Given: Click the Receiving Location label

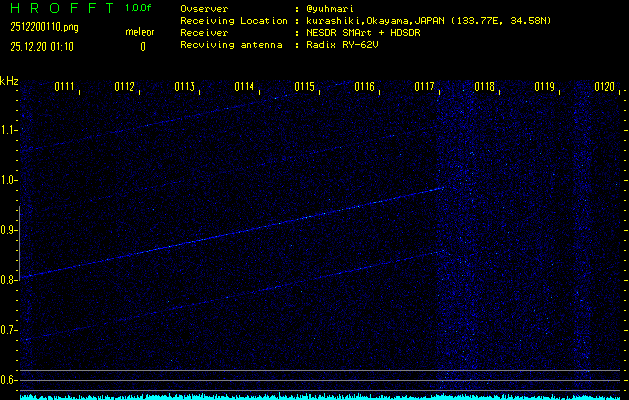Looking at the screenshot, I should tap(234, 21).
